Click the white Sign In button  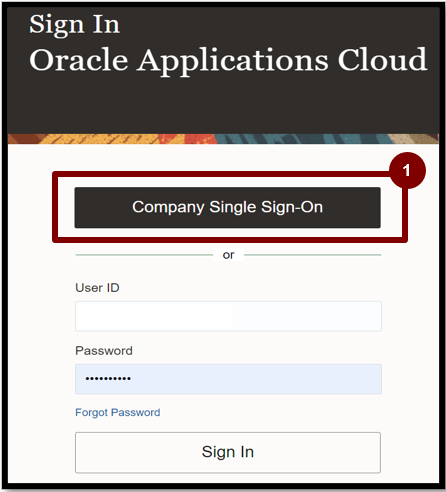click(x=228, y=452)
